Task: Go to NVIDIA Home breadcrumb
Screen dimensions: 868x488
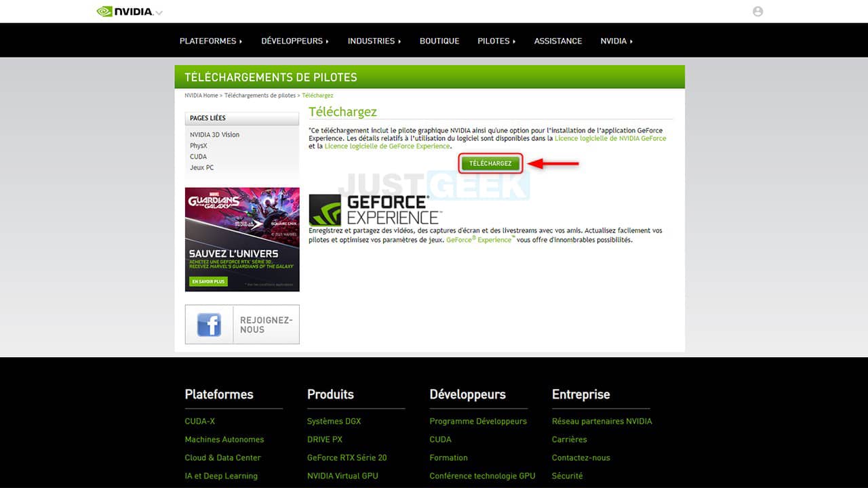Action: pos(201,96)
